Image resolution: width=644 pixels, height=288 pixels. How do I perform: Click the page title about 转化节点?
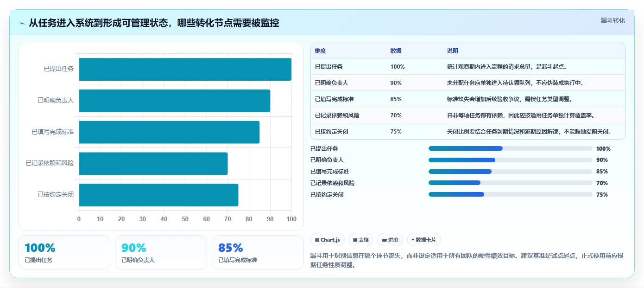pos(154,23)
